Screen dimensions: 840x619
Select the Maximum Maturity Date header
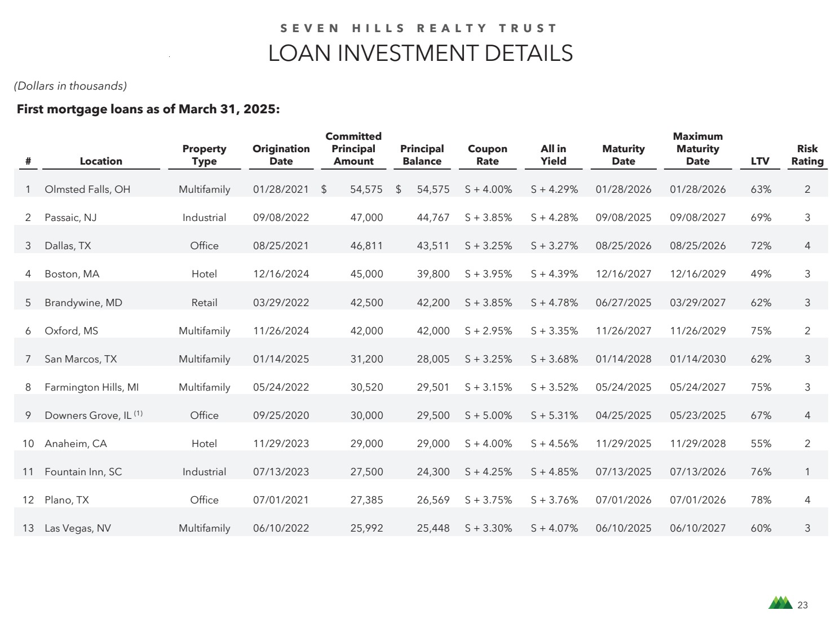(697, 149)
